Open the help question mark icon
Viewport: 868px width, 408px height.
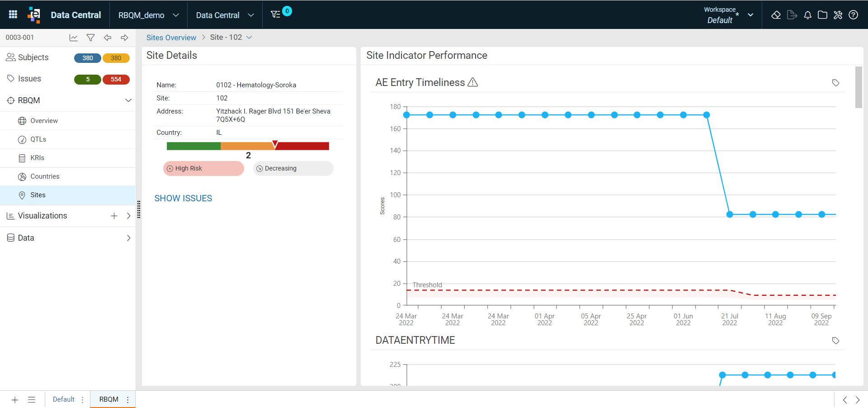854,15
